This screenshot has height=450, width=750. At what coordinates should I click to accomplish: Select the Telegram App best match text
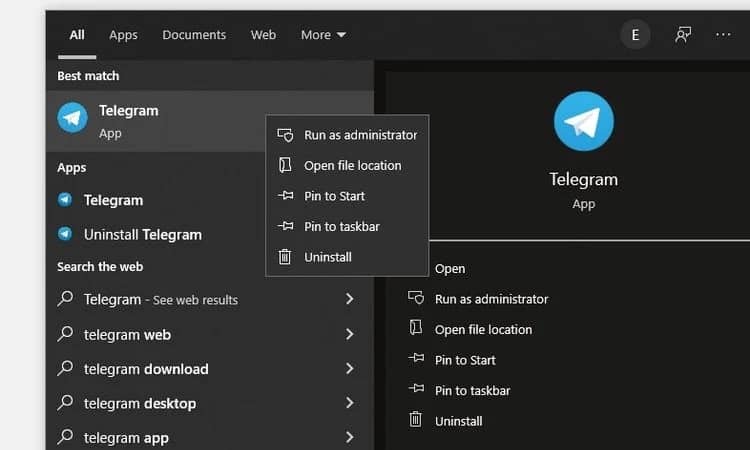(129, 121)
